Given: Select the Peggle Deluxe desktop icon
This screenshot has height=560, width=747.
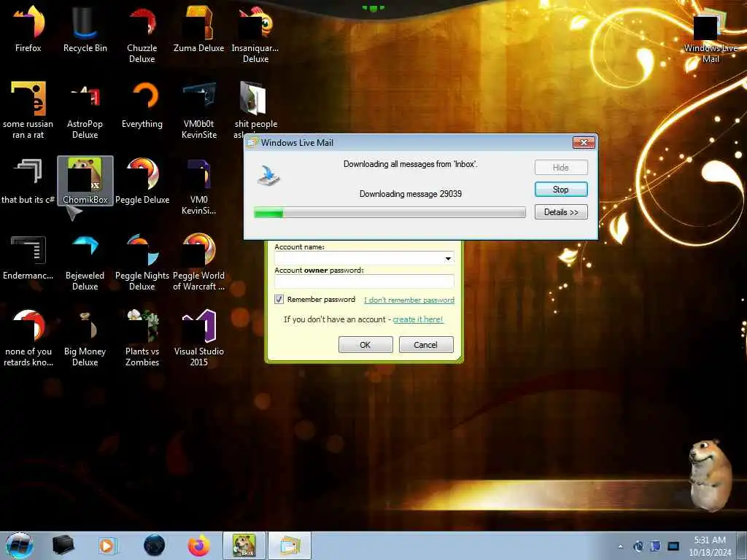Looking at the screenshot, I should [x=142, y=181].
